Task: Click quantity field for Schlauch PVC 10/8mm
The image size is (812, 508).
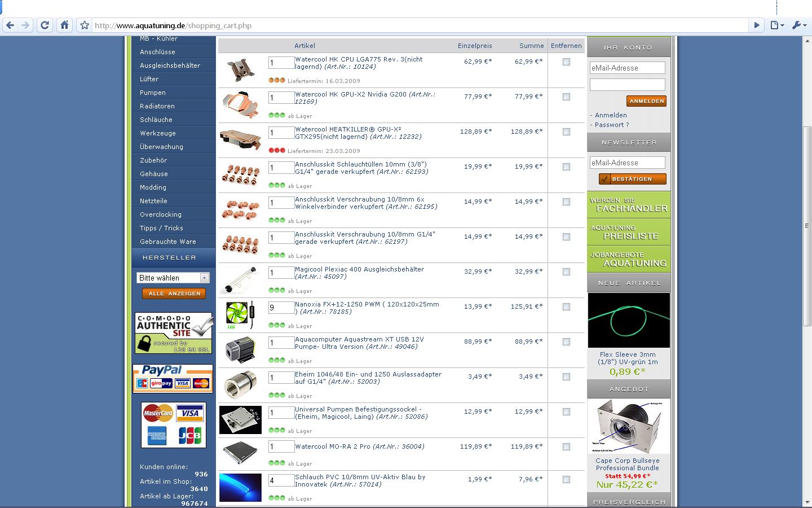Action: pos(281,481)
